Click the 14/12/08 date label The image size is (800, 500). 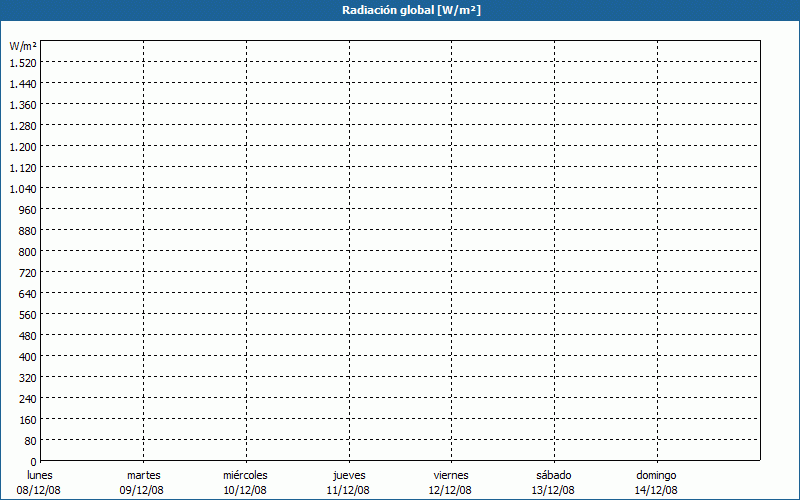656,490
